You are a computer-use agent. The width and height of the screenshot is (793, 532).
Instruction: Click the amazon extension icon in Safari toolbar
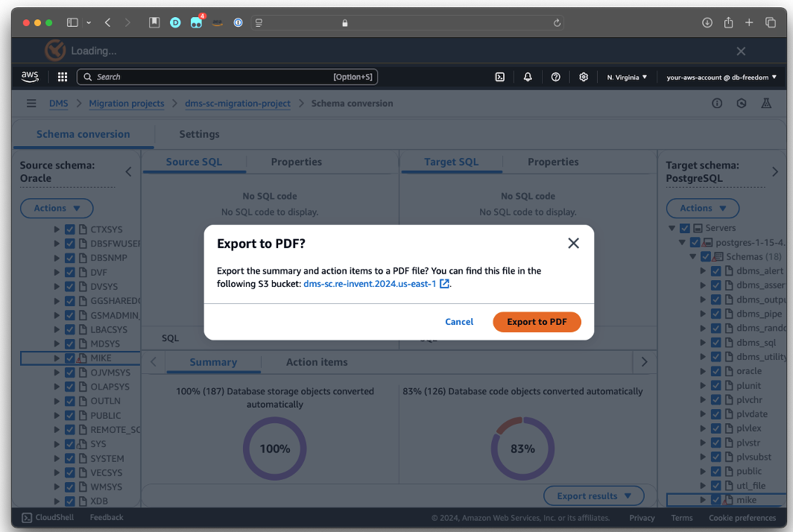[218, 22]
